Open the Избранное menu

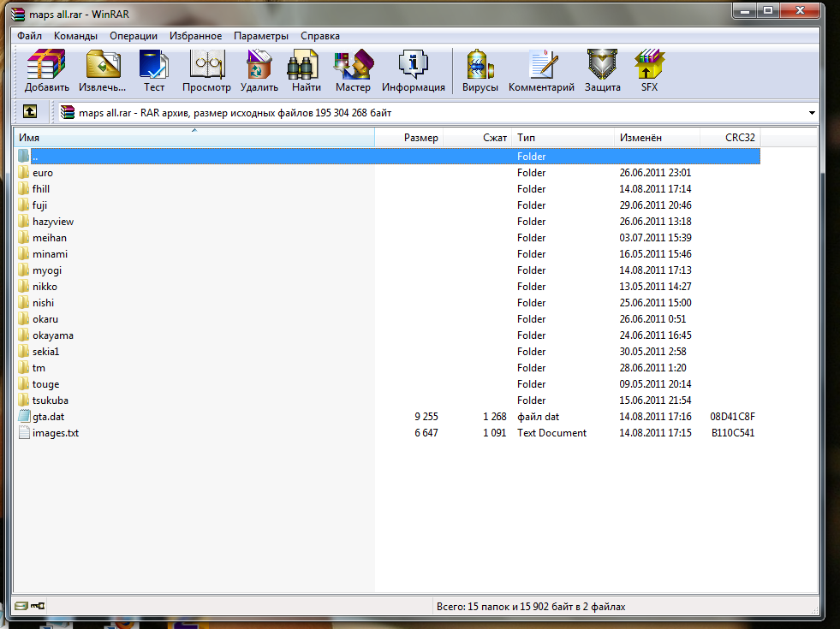coord(195,36)
